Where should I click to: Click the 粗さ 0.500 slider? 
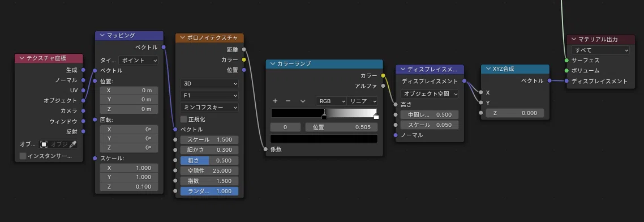pos(209,160)
